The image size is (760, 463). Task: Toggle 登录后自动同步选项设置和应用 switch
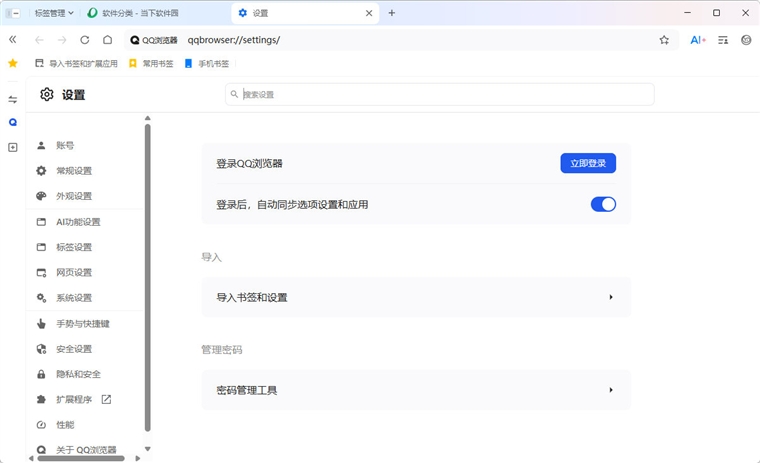[x=603, y=204]
